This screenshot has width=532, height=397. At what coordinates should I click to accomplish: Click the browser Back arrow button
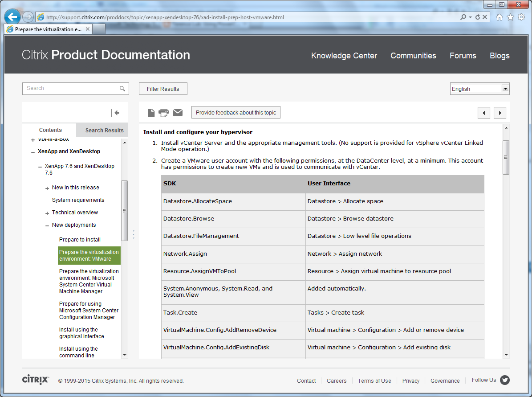coord(12,16)
